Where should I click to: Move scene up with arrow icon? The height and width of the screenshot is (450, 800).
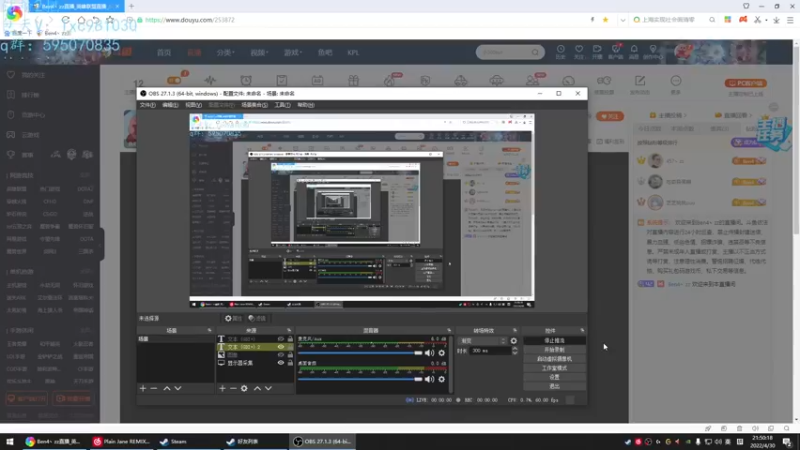click(x=167, y=388)
